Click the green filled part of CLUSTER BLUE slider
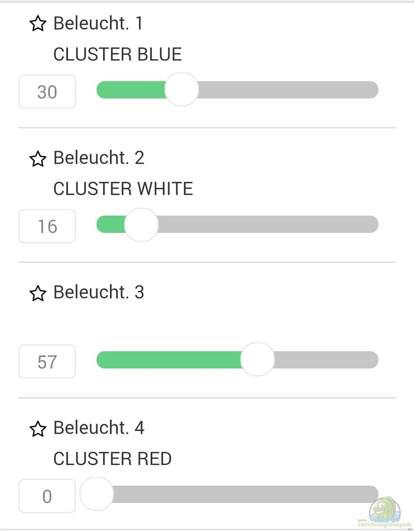The image size is (414, 532). pos(131,90)
